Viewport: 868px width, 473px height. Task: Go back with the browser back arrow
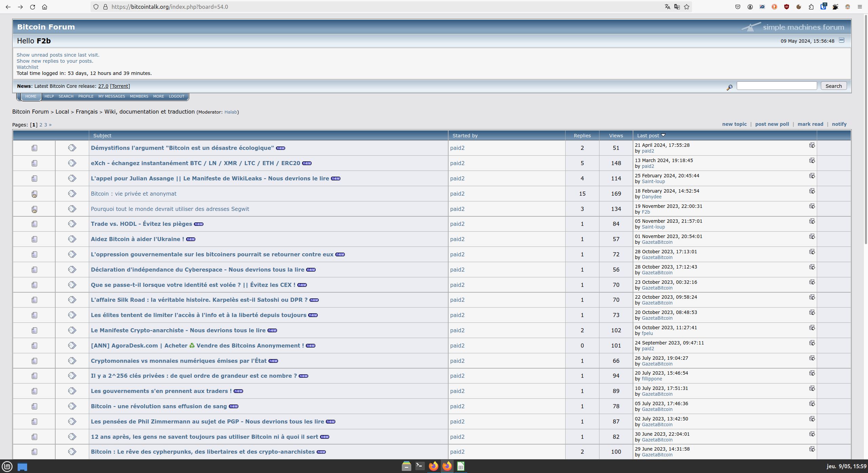pyautogui.click(x=8, y=7)
